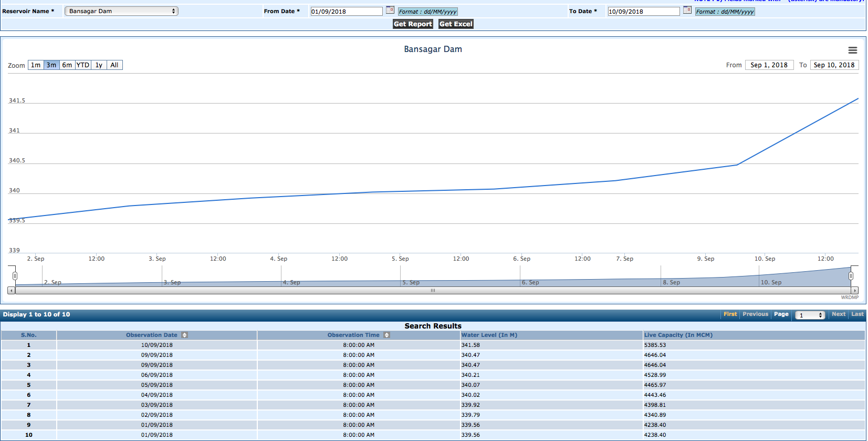Expand the Reservoir Name dropdown
The image size is (868, 441).
point(121,11)
